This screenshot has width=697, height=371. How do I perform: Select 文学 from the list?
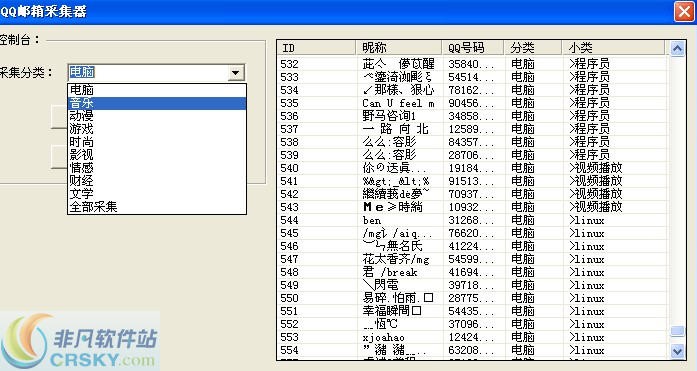click(157, 194)
